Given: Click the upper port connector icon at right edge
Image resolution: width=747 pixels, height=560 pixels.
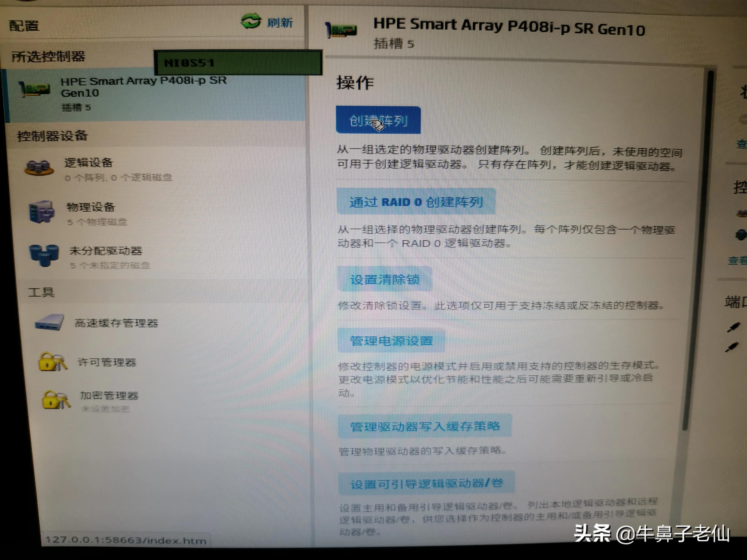Looking at the screenshot, I should tap(734, 327).
